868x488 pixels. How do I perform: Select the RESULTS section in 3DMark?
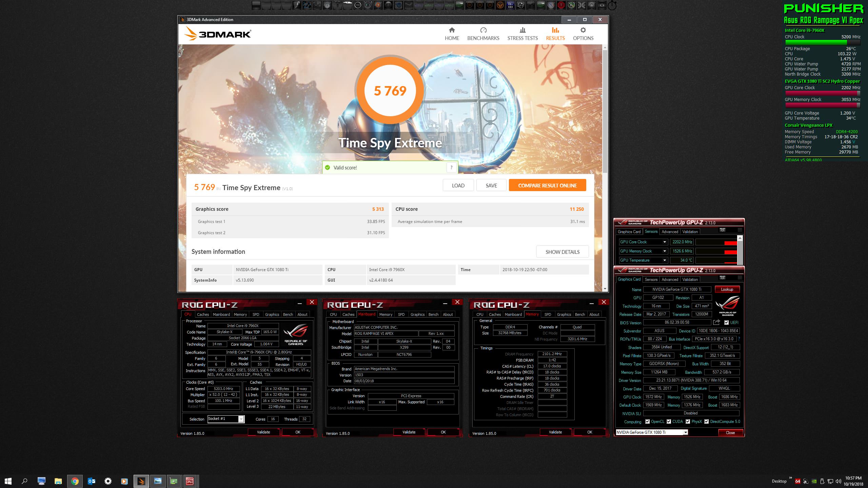pos(555,34)
